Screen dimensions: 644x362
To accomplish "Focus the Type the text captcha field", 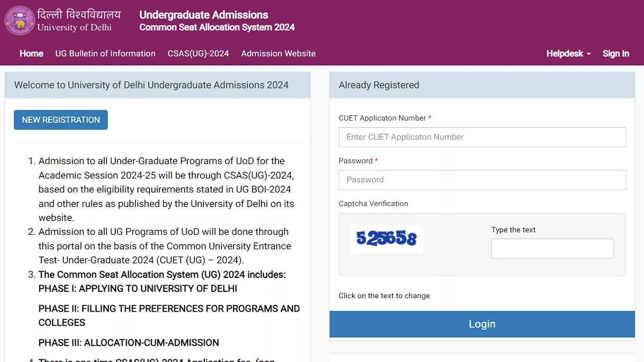I will (552, 248).
